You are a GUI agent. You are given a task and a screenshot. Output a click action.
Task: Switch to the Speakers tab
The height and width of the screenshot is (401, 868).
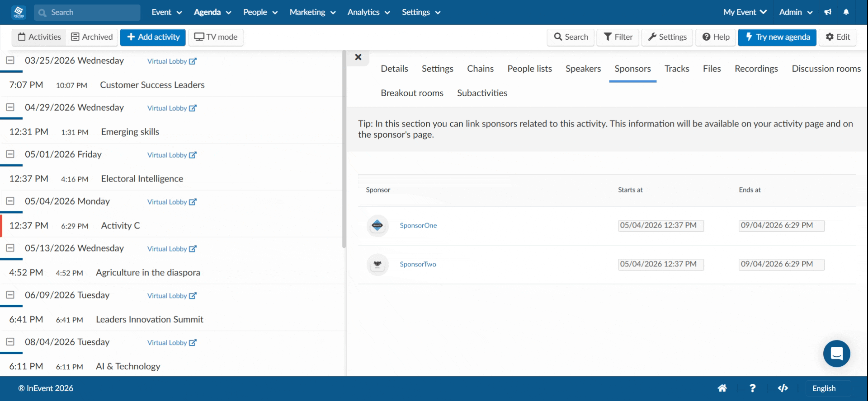click(583, 69)
